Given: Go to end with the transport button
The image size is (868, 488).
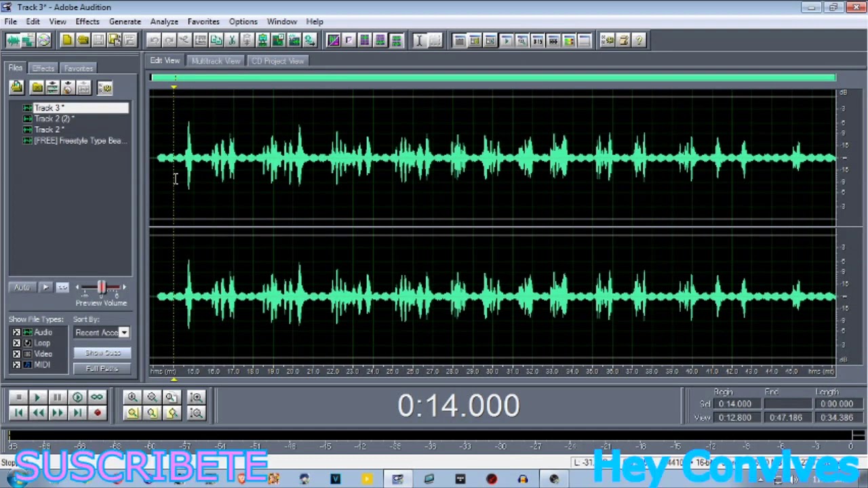Looking at the screenshot, I should tap(77, 413).
